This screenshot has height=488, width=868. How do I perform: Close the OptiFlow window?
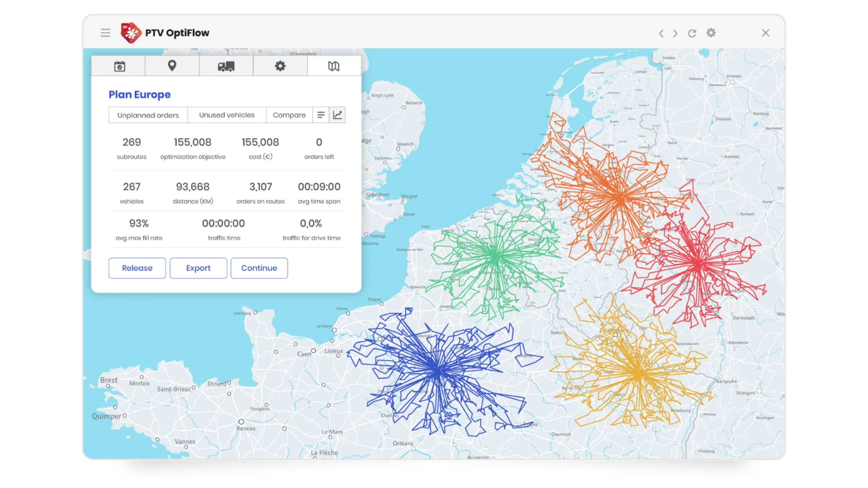click(766, 33)
